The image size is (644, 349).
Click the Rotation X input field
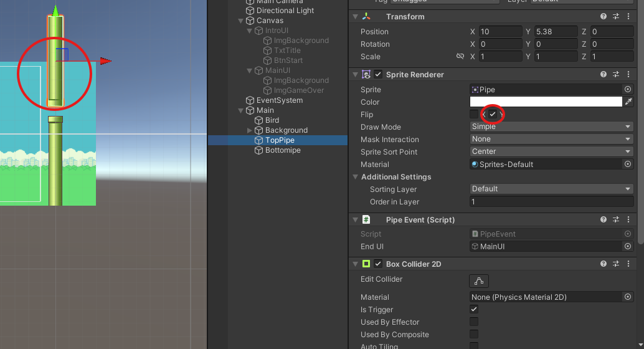pyautogui.click(x=500, y=44)
